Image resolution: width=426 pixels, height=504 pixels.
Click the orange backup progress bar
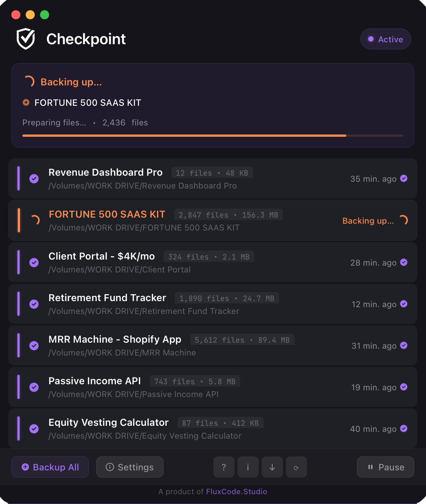tap(184, 135)
